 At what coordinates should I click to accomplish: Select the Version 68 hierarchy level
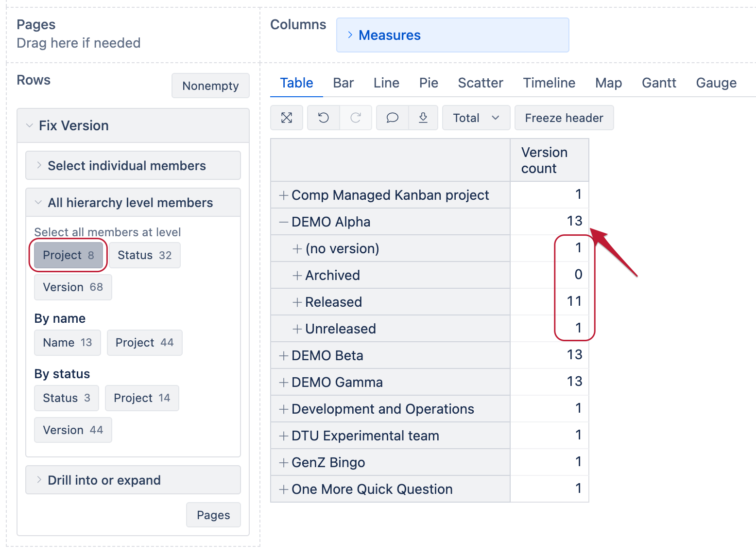72,287
